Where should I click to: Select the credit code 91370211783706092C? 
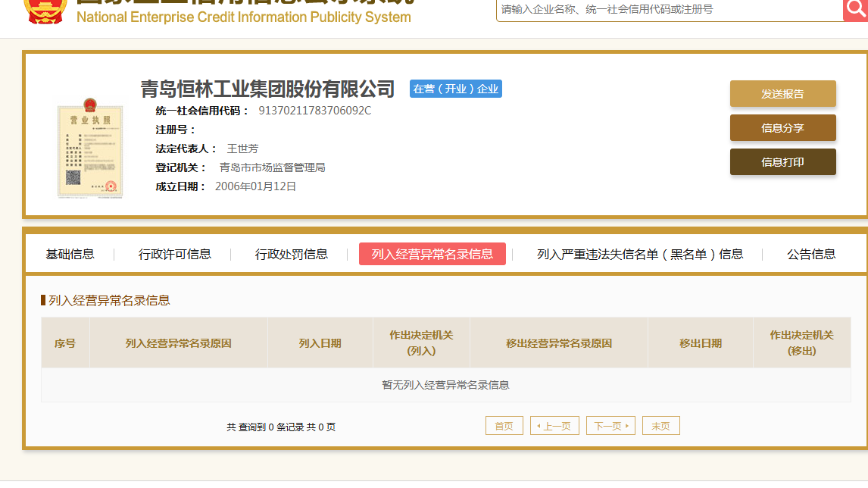click(315, 111)
